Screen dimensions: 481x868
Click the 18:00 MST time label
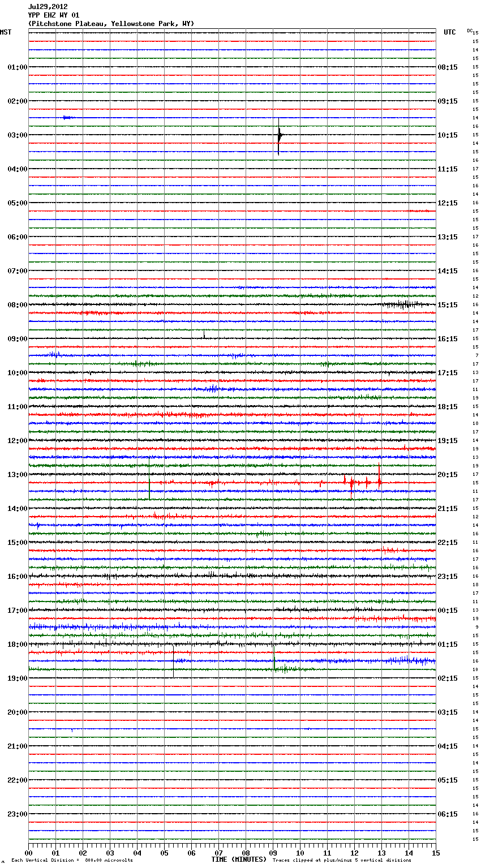[x=18, y=644]
